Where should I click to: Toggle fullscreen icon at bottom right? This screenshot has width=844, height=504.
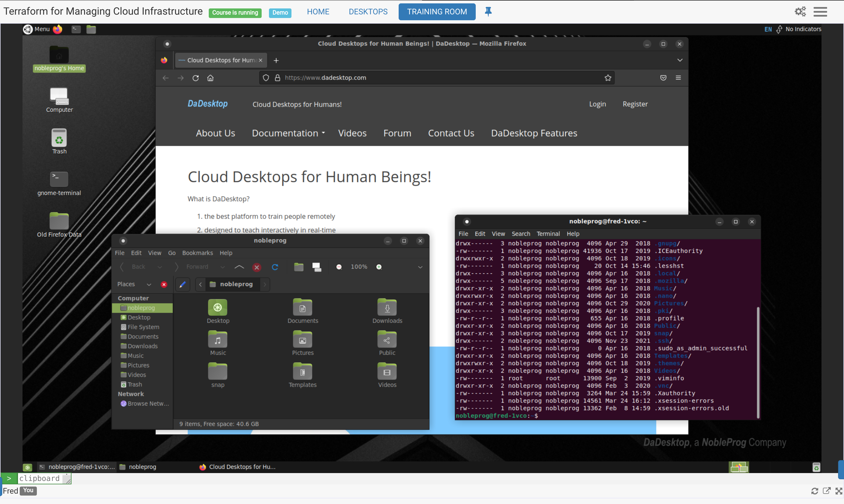(839, 491)
